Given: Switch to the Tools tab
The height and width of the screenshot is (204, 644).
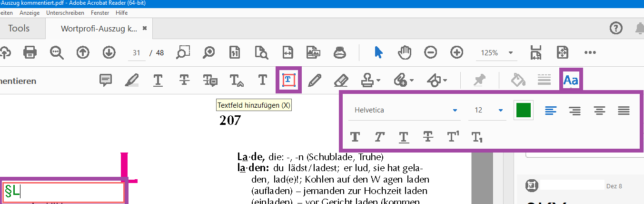Looking at the screenshot, I should click(x=19, y=29).
